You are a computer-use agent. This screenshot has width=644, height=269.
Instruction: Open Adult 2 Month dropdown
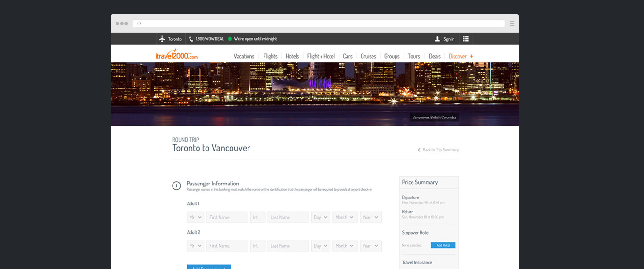coord(345,246)
